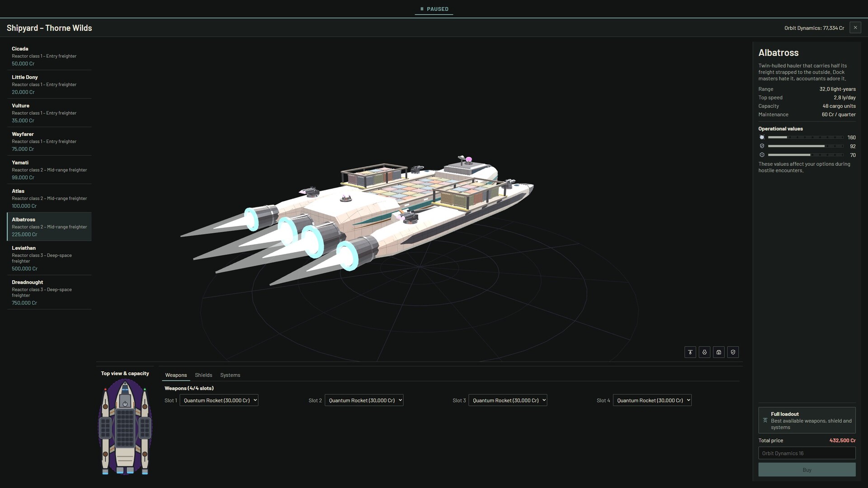
Task: Click the Full loadout chevron icon
Action: [x=765, y=420]
